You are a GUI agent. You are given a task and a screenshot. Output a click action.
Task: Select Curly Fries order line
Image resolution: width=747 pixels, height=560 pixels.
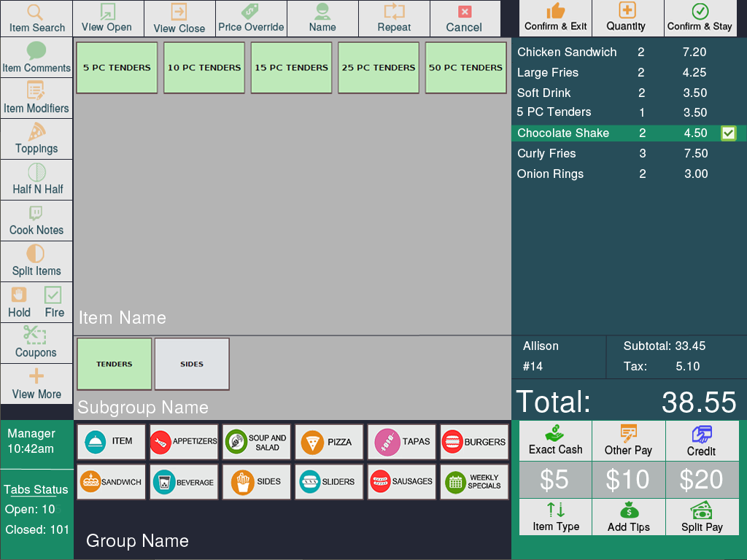(629, 153)
